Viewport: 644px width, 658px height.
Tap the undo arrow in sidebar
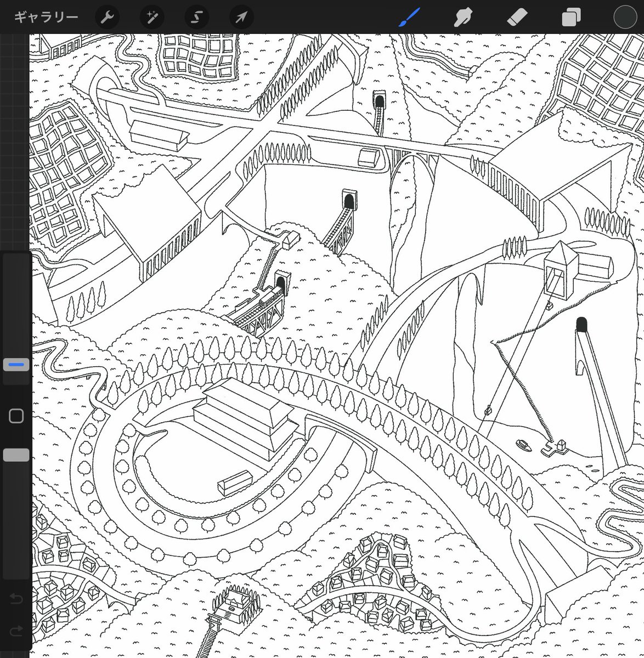(16, 599)
